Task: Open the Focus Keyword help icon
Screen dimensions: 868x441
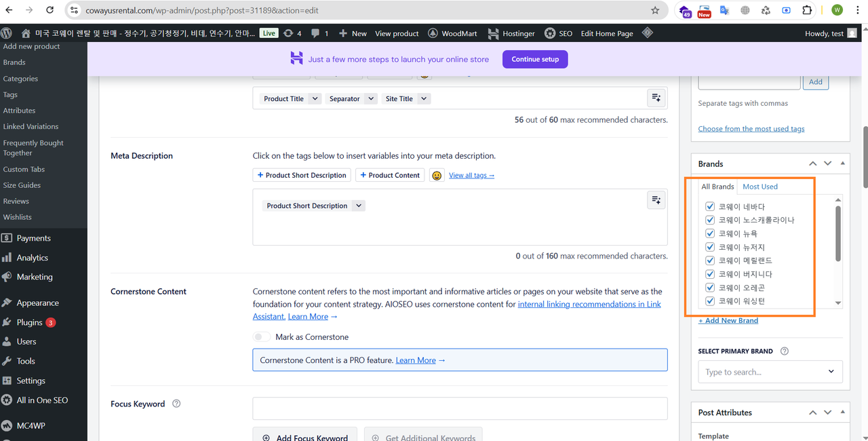Action: [x=176, y=404]
